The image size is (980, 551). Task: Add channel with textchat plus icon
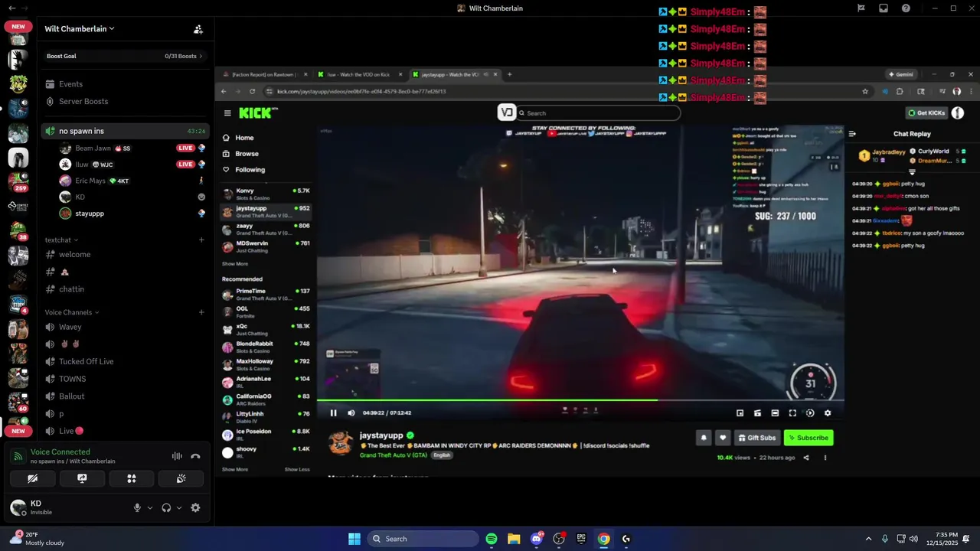[201, 240]
